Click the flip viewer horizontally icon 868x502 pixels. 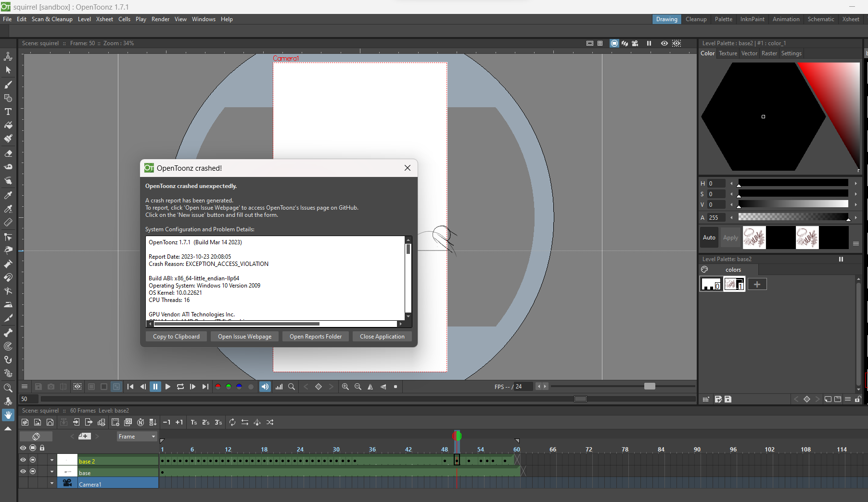370,386
